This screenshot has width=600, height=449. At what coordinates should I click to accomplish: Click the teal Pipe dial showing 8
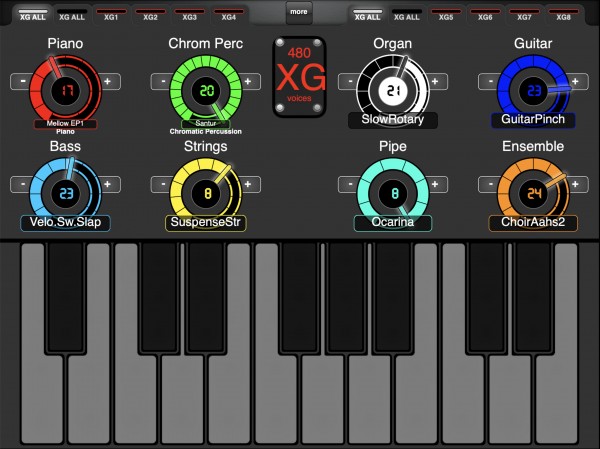coord(393,194)
